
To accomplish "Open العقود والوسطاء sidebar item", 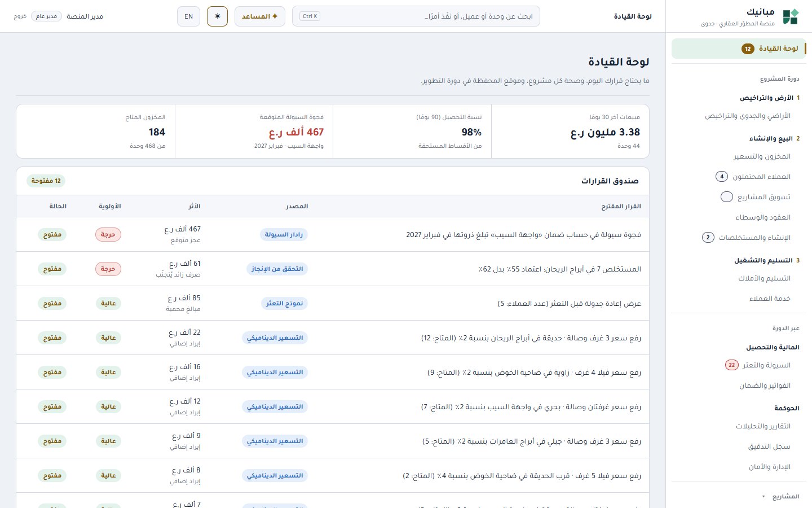I will coord(739,217).
